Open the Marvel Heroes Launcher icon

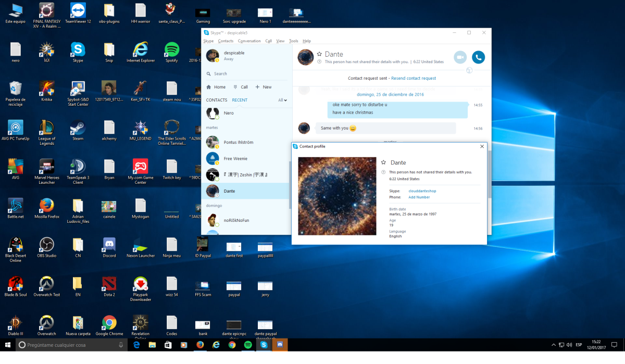click(x=47, y=171)
